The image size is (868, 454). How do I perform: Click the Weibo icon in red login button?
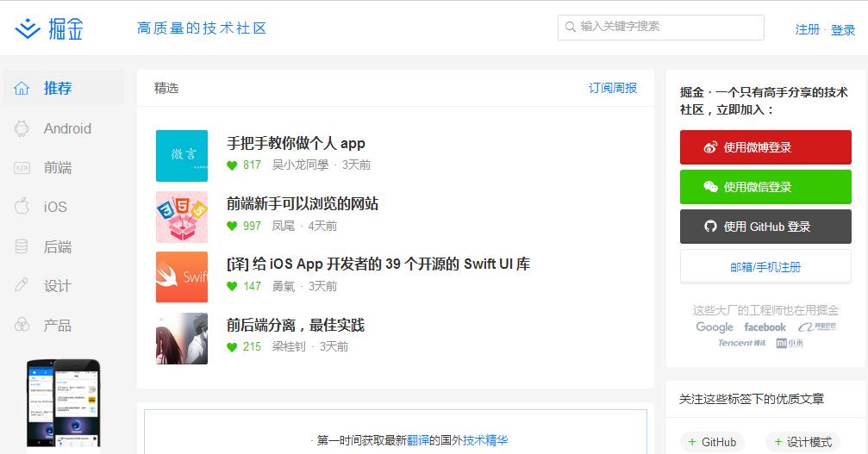click(x=710, y=147)
